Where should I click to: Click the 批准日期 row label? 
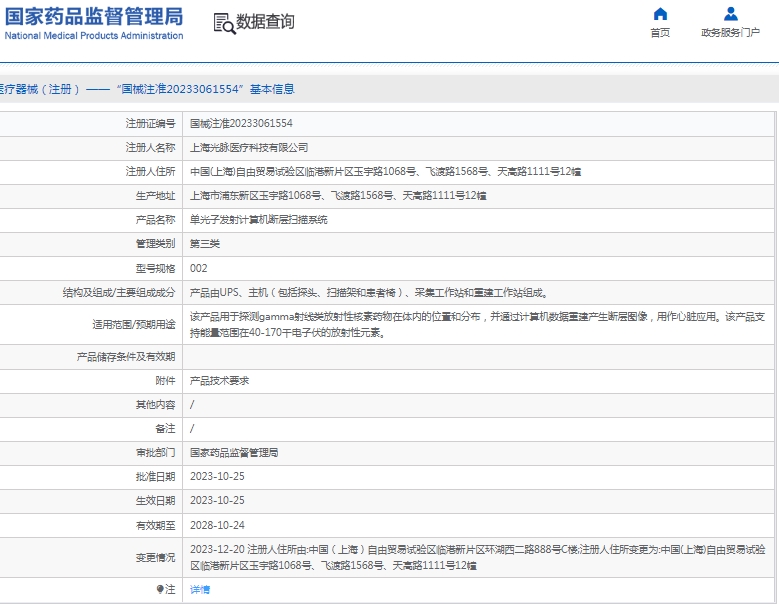pyautogui.click(x=156, y=477)
